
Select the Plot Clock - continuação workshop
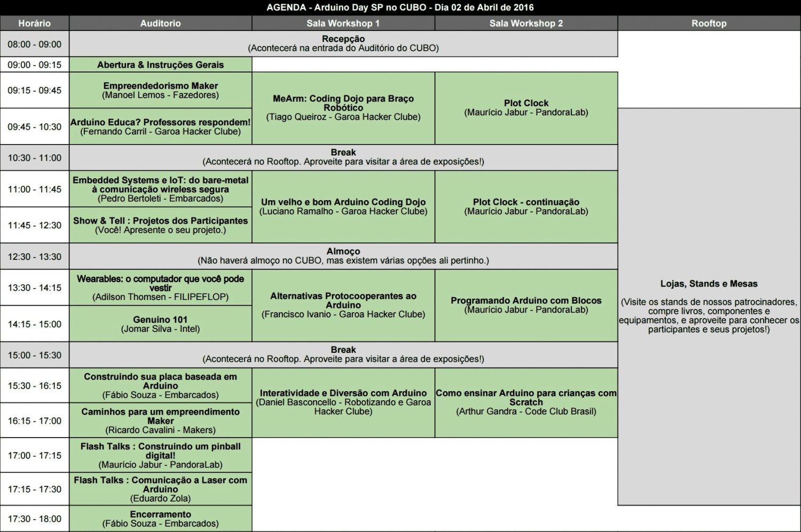pos(526,207)
